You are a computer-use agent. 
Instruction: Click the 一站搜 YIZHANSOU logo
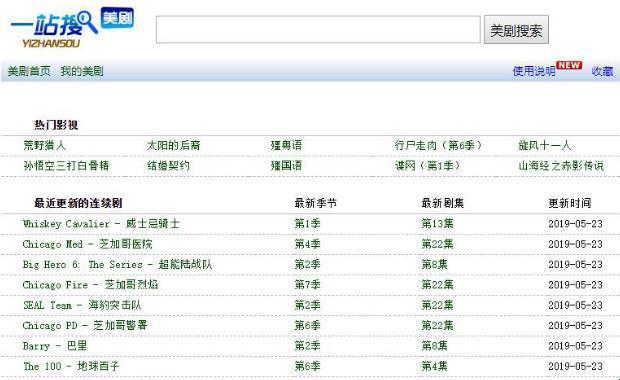tap(54, 30)
